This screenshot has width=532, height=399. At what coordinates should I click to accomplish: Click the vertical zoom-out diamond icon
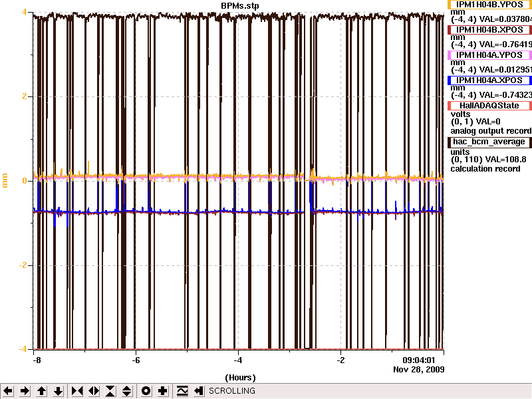(127, 391)
